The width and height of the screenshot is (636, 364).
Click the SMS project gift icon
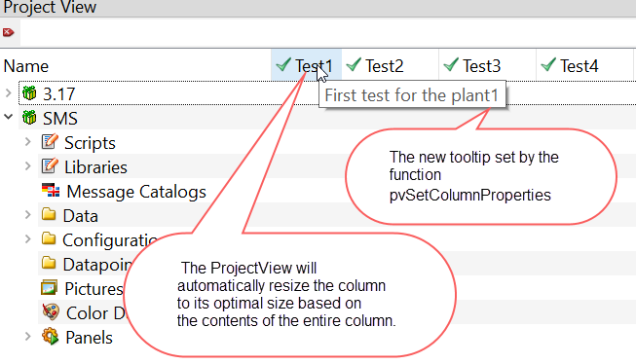click(x=29, y=118)
